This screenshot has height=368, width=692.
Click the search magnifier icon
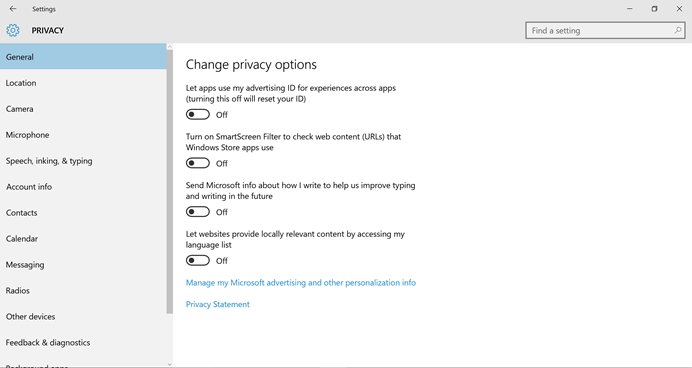pyautogui.click(x=677, y=30)
